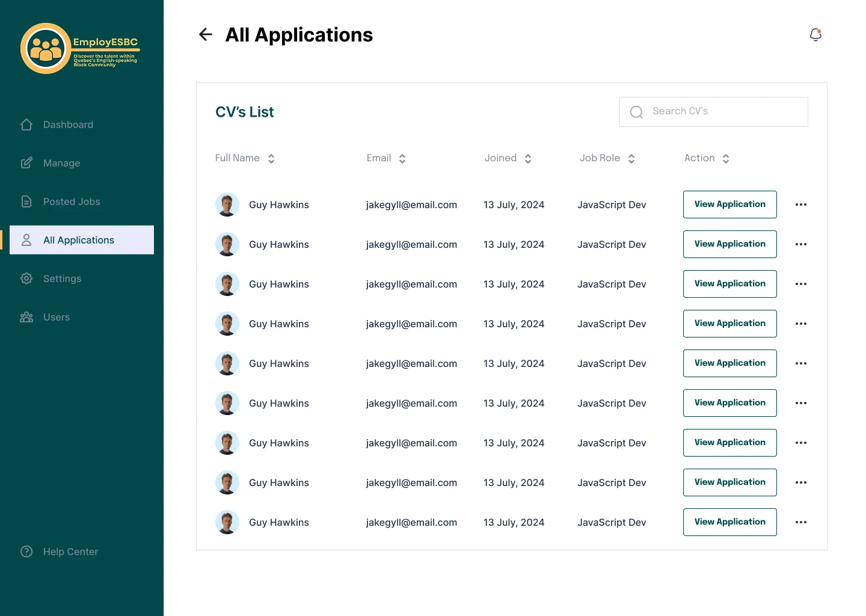Sort the list by Email column
866x616 pixels.
[402, 159]
